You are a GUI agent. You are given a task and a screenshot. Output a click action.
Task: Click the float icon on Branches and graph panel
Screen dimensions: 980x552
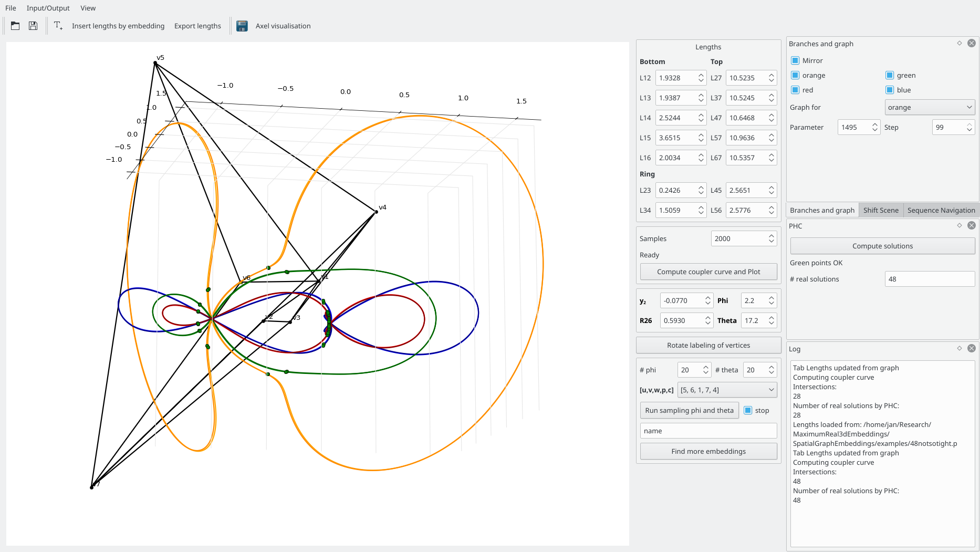(x=960, y=43)
